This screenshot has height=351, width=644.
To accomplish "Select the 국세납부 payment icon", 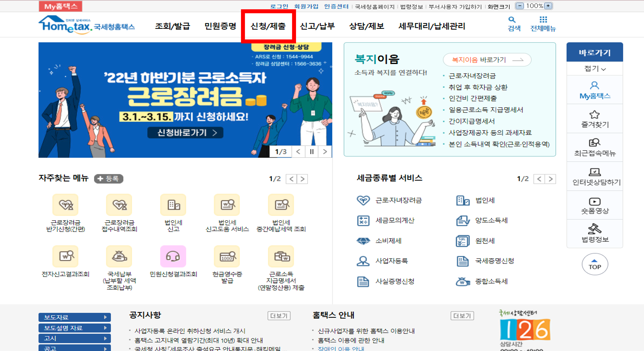I will tap(119, 256).
